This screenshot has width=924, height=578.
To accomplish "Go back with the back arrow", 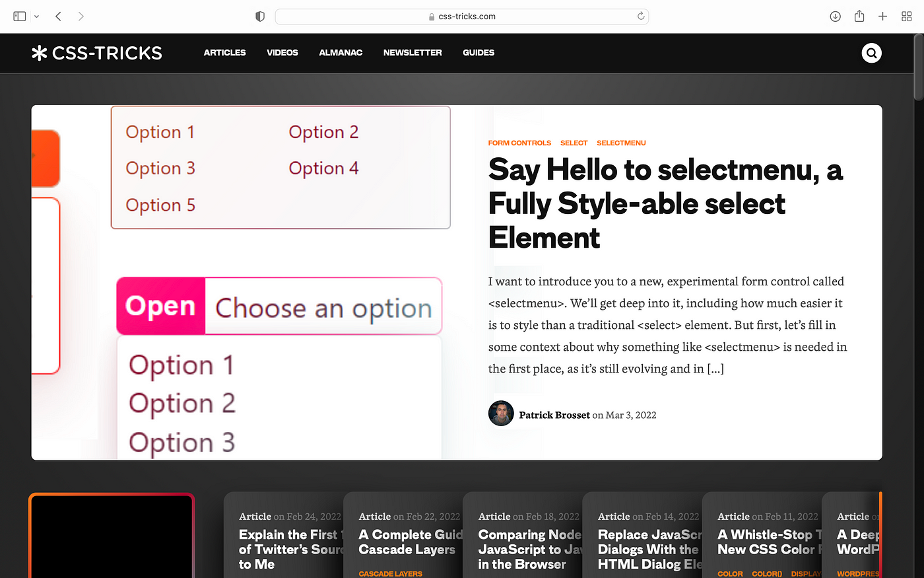I will [x=58, y=17].
